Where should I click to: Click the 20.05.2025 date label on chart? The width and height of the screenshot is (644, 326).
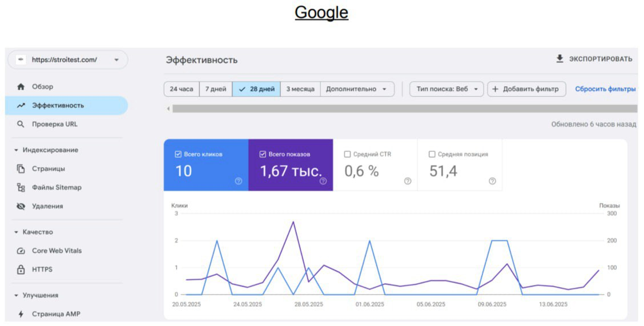pyautogui.click(x=187, y=305)
